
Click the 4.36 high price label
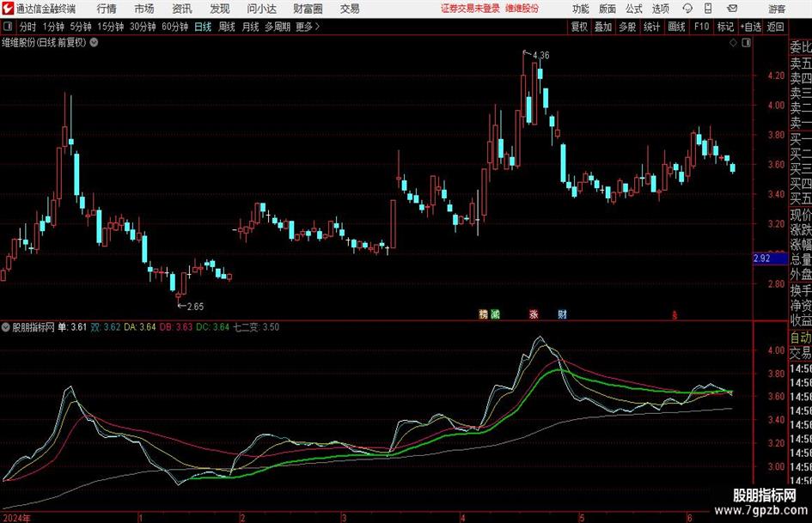tap(540, 55)
